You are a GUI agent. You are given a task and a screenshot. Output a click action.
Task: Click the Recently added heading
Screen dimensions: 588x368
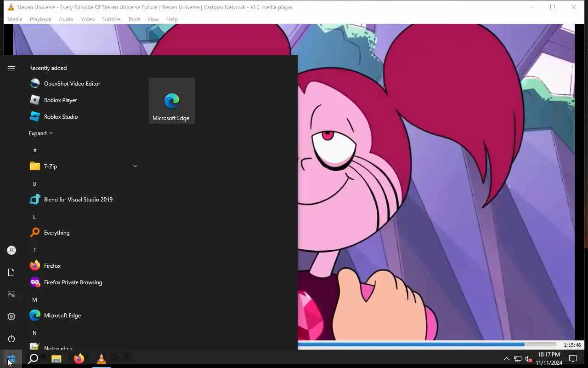[48, 68]
